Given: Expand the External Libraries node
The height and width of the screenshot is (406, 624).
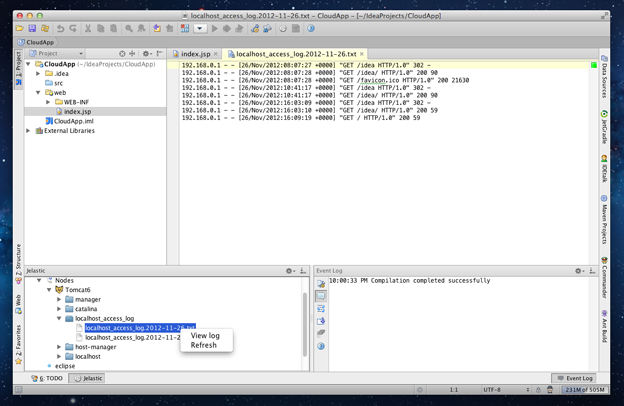Looking at the screenshot, I should 29,130.
